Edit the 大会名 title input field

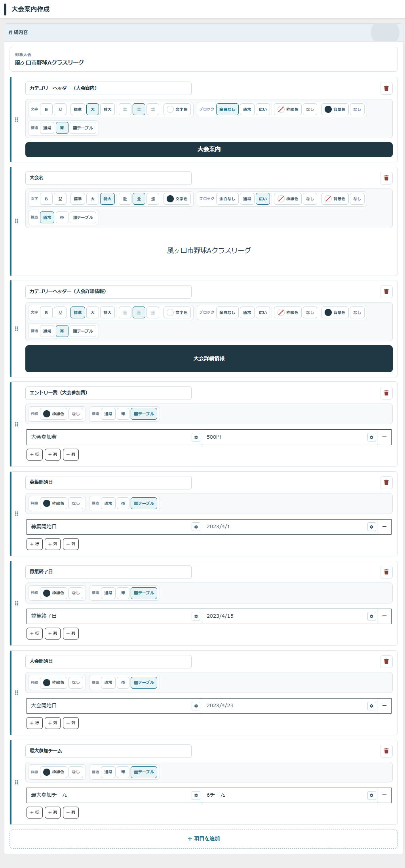point(108,178)
